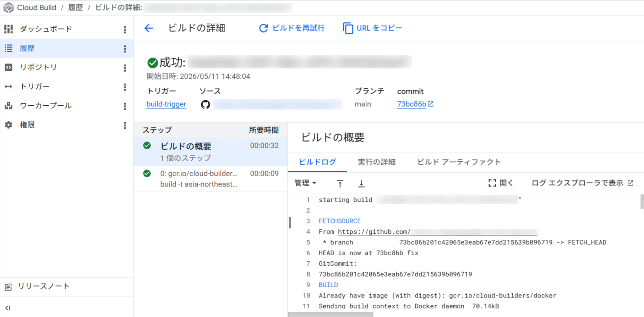Viewport: 644px width, 317px height.
Task: Click the external link icon by commit
Action: click(x=431, y=104)
